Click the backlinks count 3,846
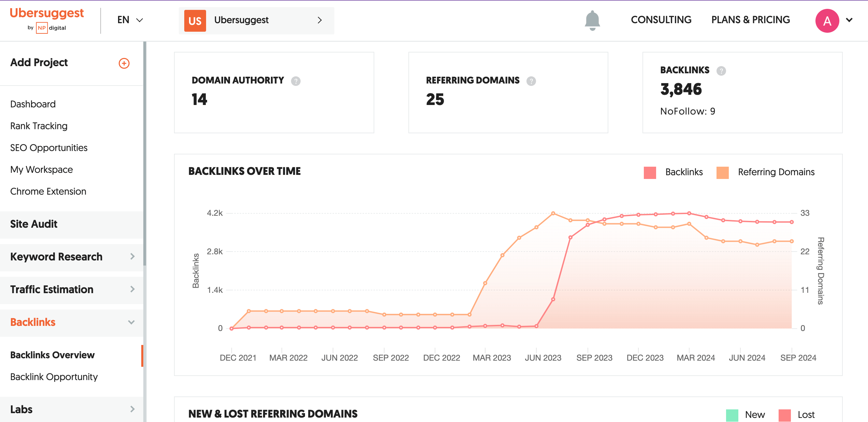 coord(681,89)
